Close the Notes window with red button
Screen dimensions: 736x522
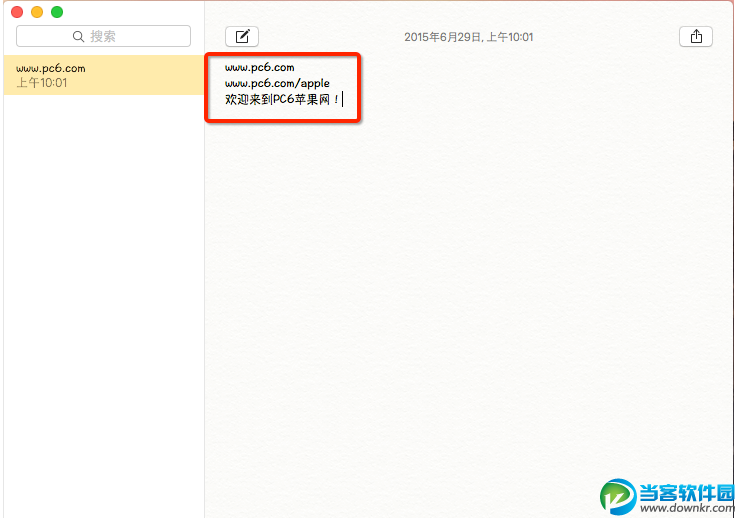point(17,12)
